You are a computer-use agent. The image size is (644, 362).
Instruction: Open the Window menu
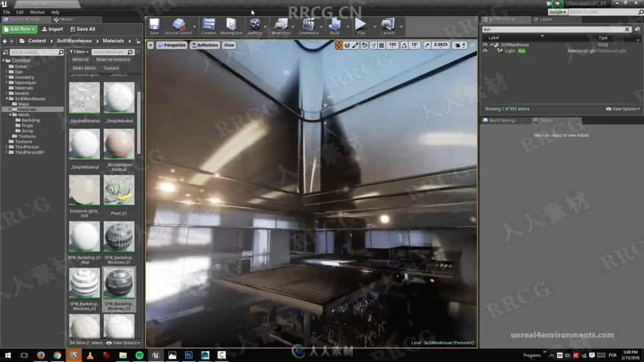coord(37,12)
